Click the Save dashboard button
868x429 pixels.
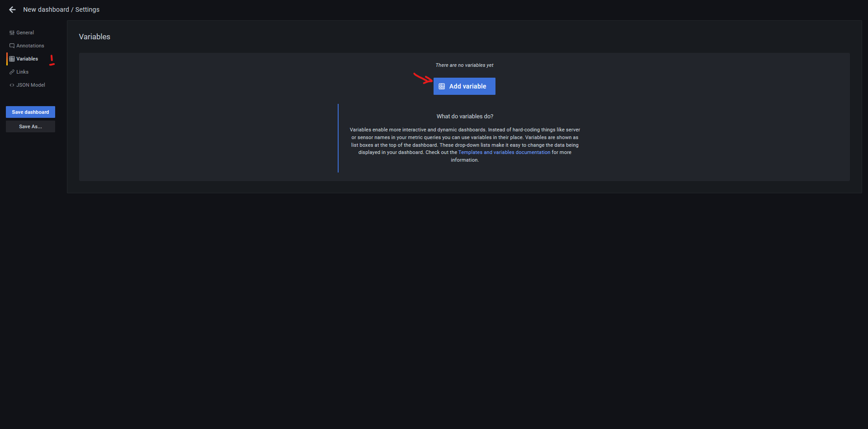(30, 112)
